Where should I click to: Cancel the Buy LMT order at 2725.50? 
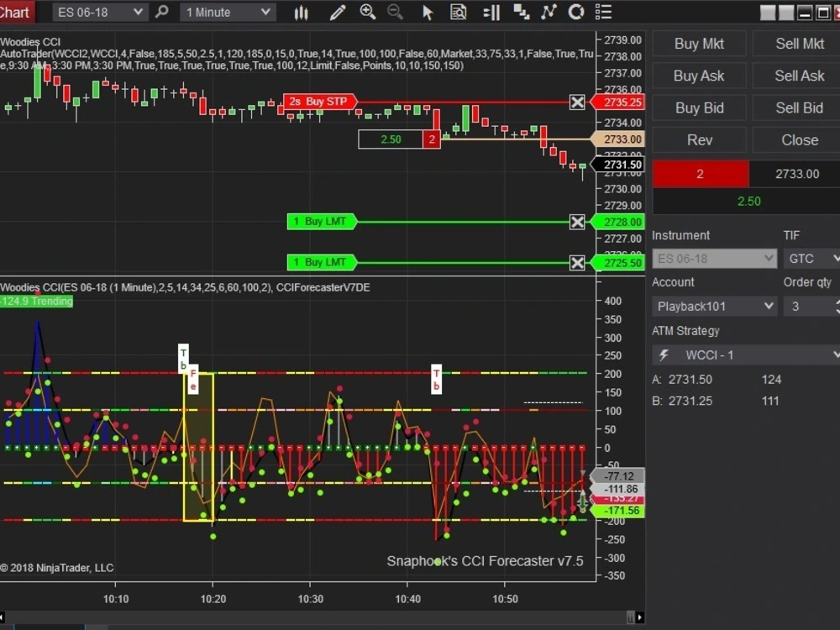[577, 262]
